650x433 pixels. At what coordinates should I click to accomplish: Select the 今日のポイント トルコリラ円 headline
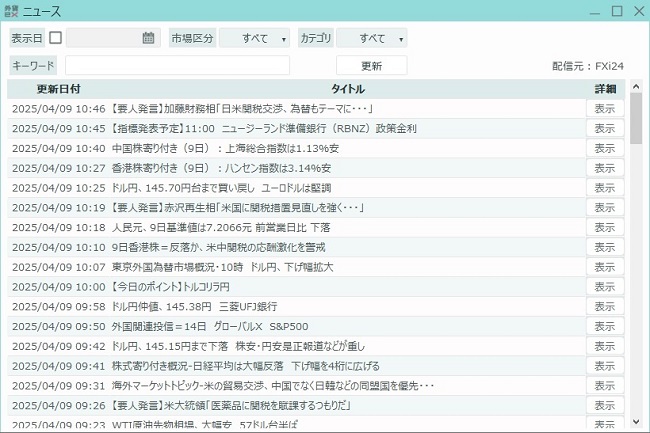170,287
